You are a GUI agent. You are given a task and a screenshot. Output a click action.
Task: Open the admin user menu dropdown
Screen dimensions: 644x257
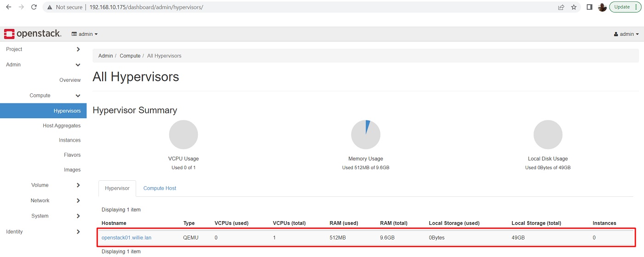click(x=627, y=34)
